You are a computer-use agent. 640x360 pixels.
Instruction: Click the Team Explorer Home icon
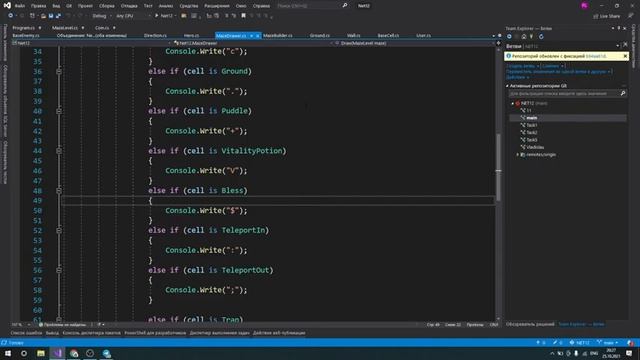click(524, 37)
